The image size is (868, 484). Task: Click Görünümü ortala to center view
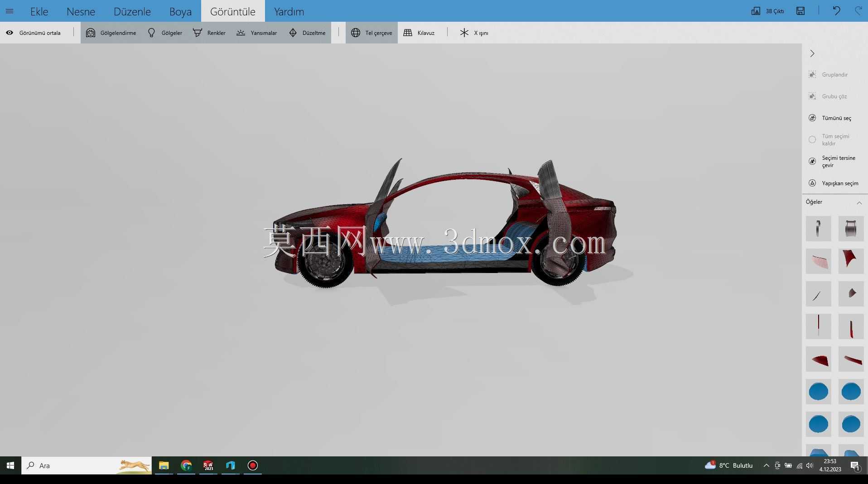pyautogui.click(x=33, y=33)
